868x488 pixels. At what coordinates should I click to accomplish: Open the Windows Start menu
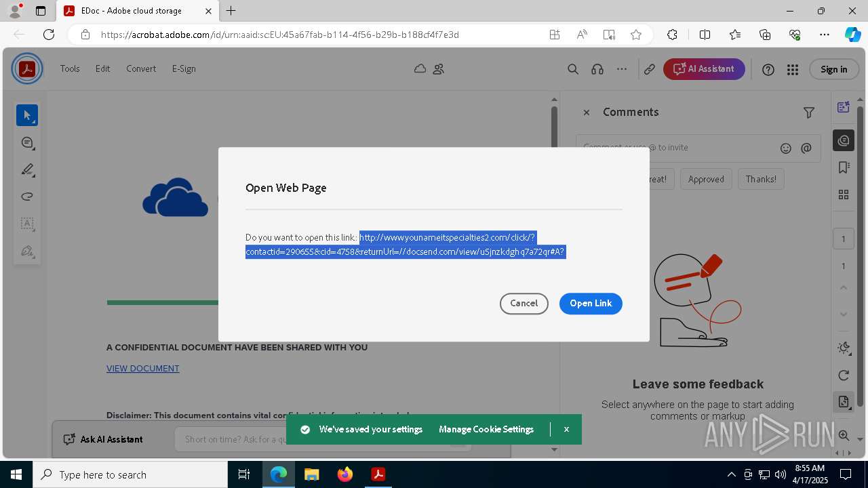click(x=16, y=474)
